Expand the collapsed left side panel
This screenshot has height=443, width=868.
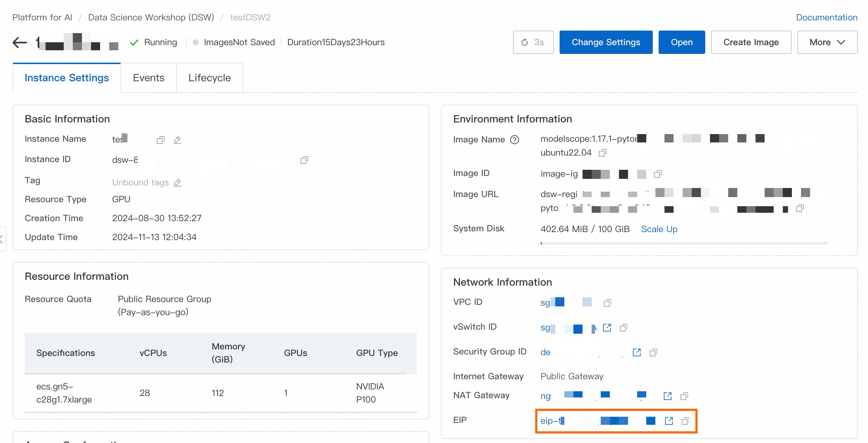point(2,239)
